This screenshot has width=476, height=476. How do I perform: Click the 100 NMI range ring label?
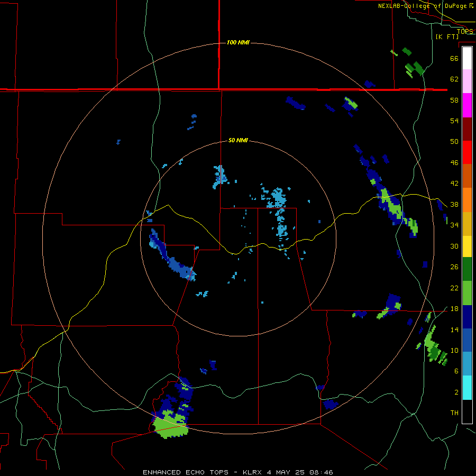coord(238,42)
